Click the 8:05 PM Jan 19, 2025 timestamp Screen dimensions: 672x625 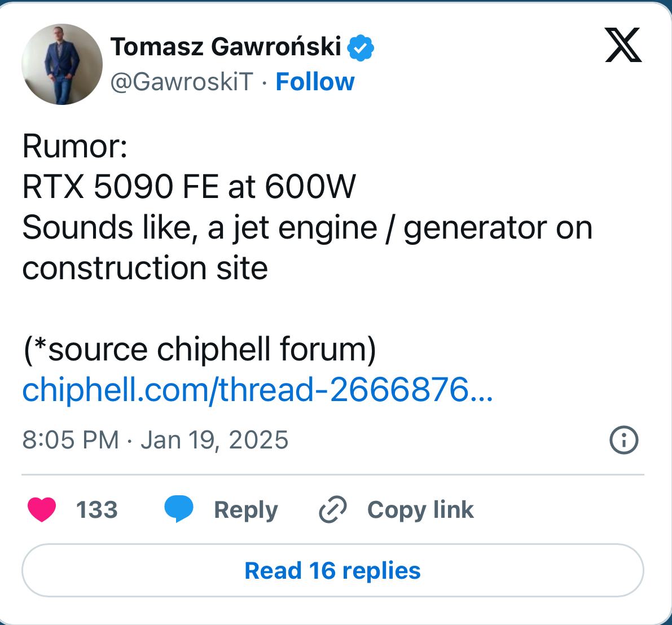[155, 440]
